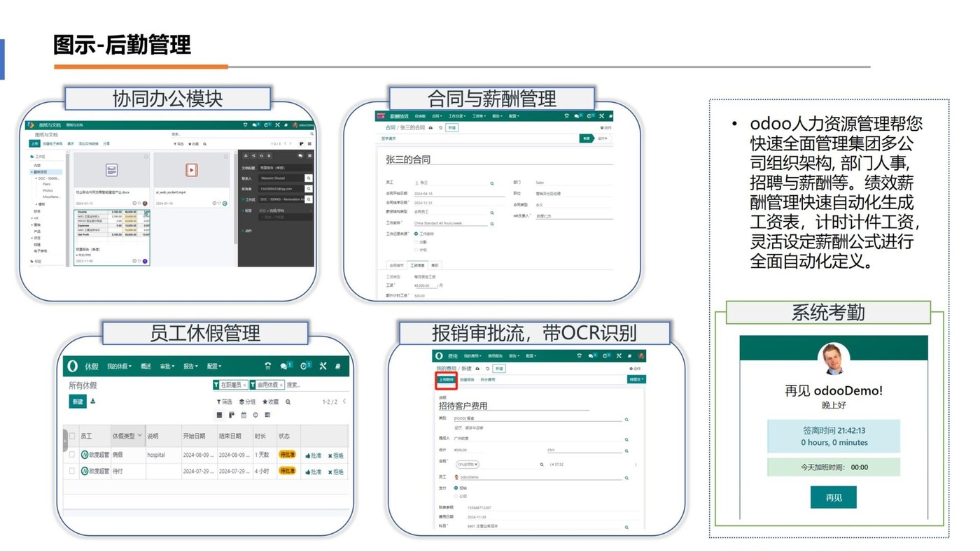Open 报告 dropdown in 休假 bar
Viewport: 980px width, 552px height.
pos(190,366)
